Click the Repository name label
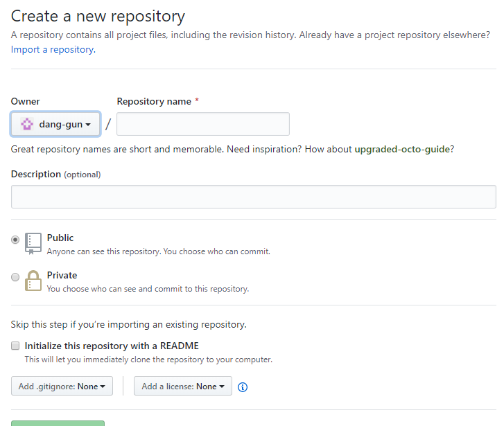504x426 pixels. [x=154, y=102]
